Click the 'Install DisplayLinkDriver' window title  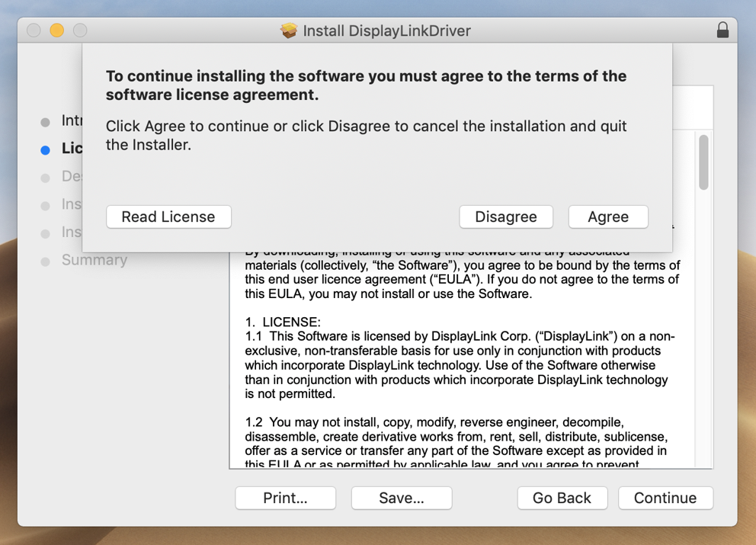(386, 30)
